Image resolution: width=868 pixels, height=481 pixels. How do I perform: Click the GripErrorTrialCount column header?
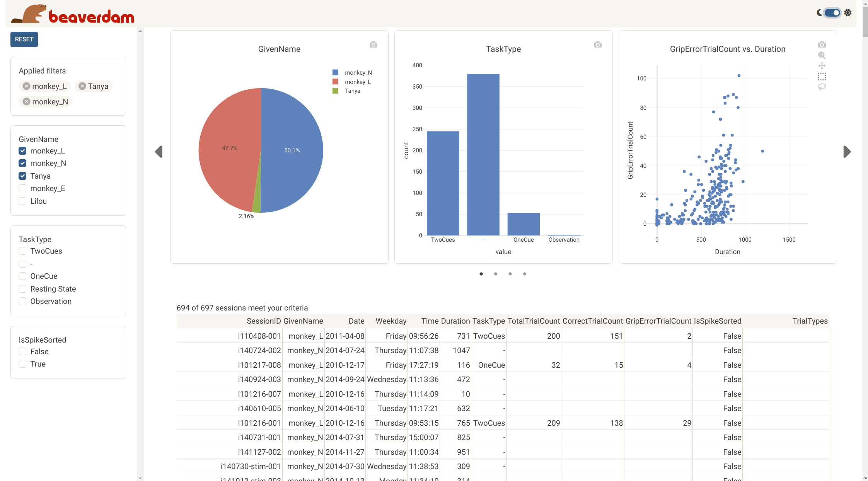coord(658,321)
